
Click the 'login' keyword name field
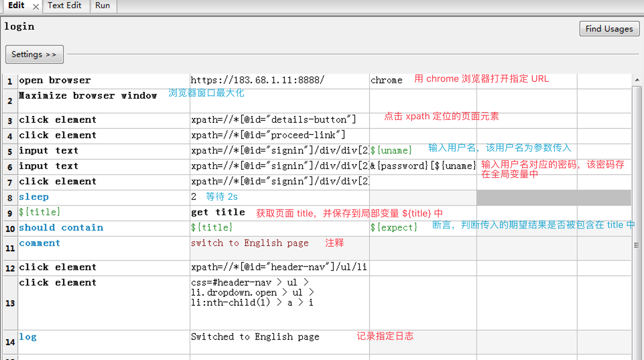click(x=19, y=27)
